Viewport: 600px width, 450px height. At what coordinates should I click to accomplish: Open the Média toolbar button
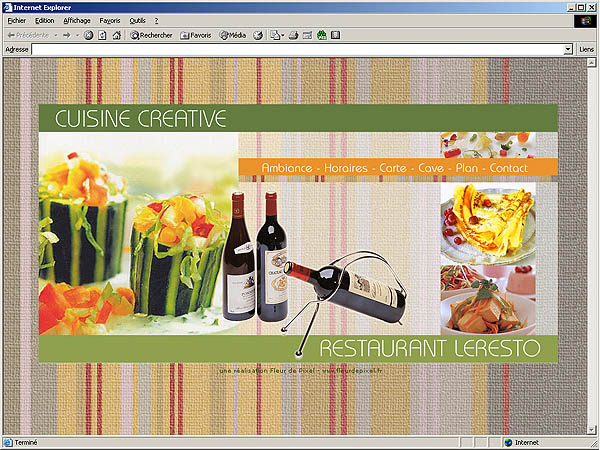[233, 35]
